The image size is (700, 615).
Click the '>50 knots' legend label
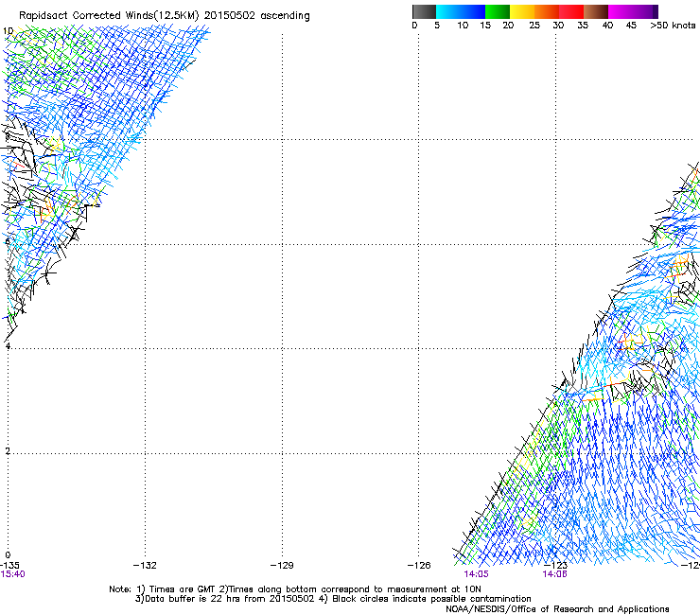pyautogui.click(x=673, y=26)
